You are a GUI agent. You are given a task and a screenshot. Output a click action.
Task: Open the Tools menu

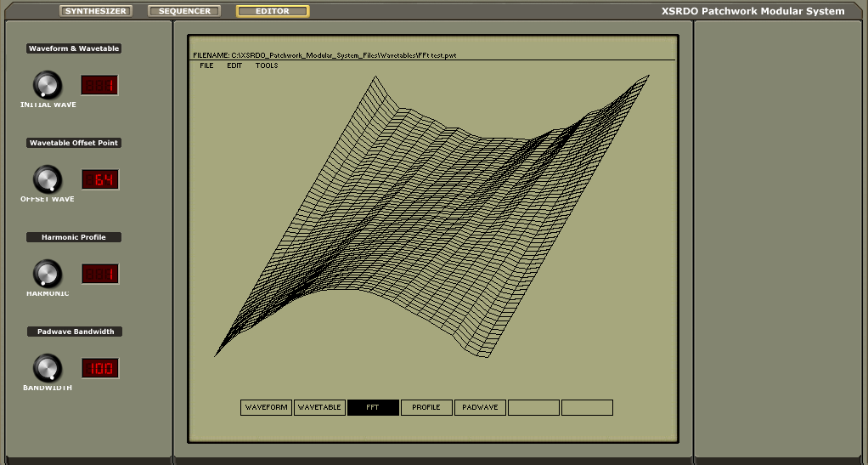click(267, 65)
